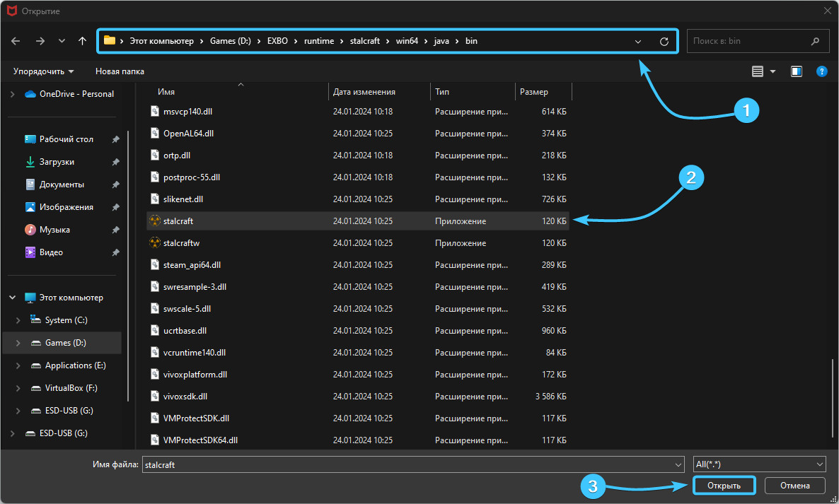Click the back navigation arrow
Image resolution: width=839 pixels, height=504 pixels.
(16, 41)
